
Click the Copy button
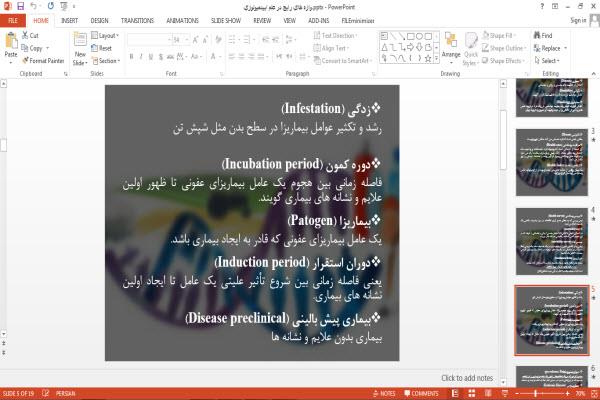[32, 48]
